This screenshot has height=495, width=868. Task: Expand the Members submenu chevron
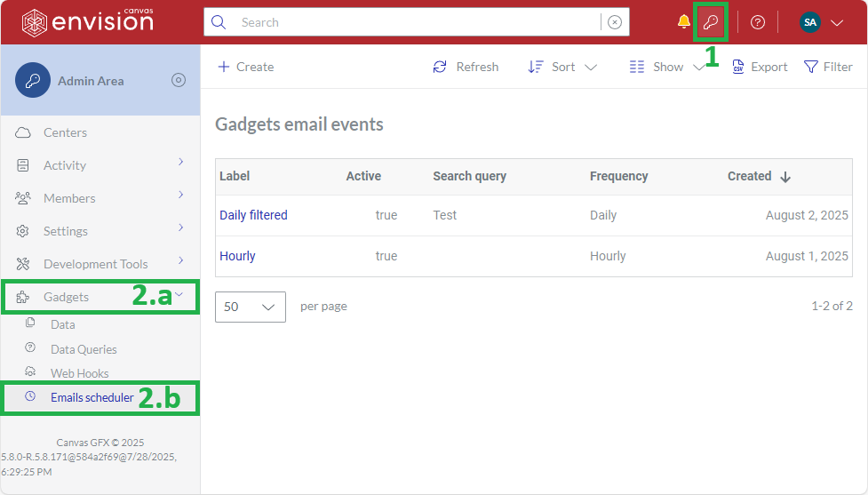point(180,195)
